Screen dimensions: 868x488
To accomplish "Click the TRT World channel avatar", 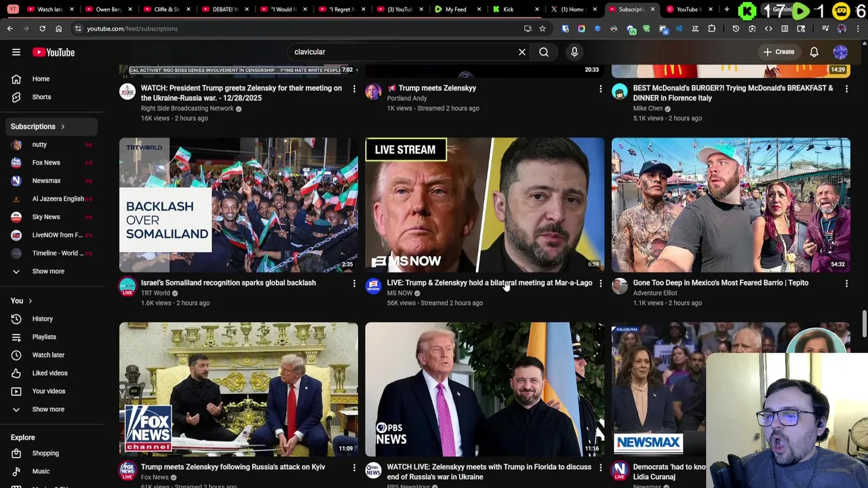I will pyautogui.click(x=127, y=286).
